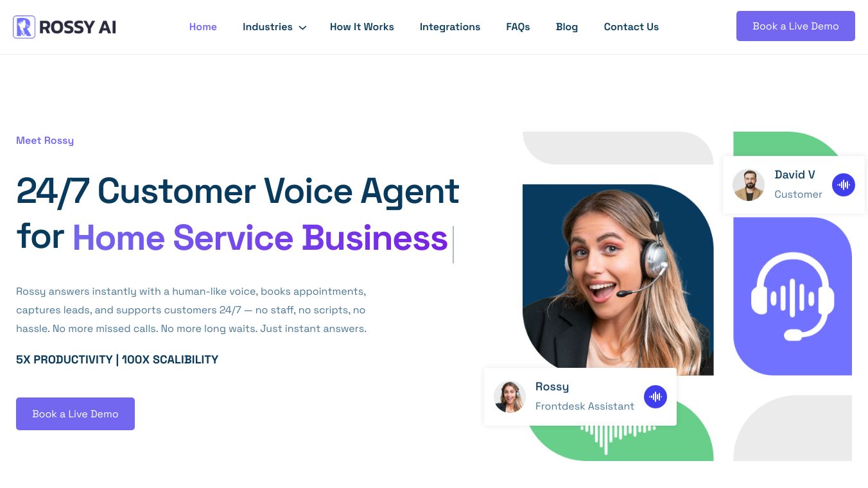
Task: Open the How It Works page
Action: coord(362,27)
